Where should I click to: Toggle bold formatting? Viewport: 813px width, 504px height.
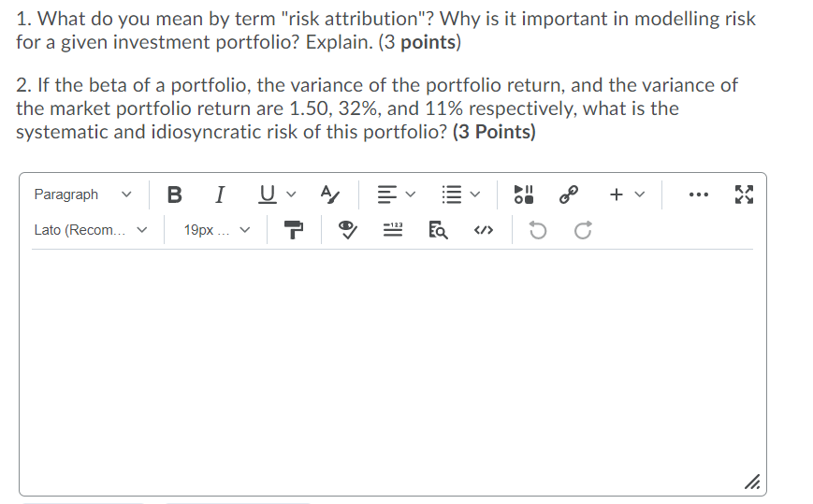175,194
